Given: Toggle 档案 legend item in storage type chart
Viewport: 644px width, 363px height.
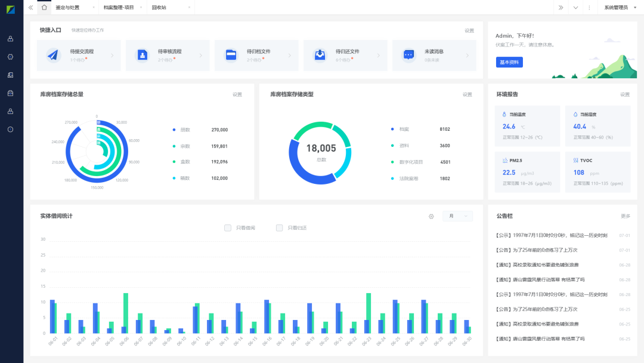Looking at the screenshot, I should pyautogui.click(x=404, y=129).
